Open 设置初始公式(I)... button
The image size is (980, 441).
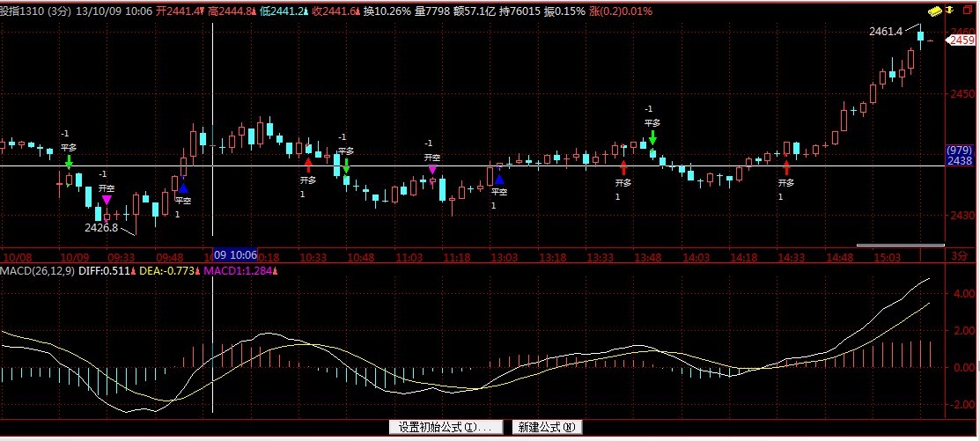pos(446,427)
